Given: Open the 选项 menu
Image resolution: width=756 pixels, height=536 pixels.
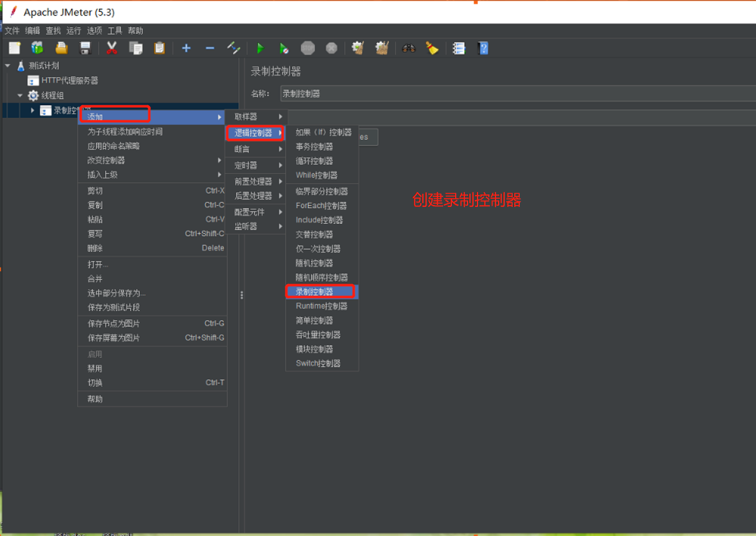Looking at the screenshot, I should (x=94, y=31).
